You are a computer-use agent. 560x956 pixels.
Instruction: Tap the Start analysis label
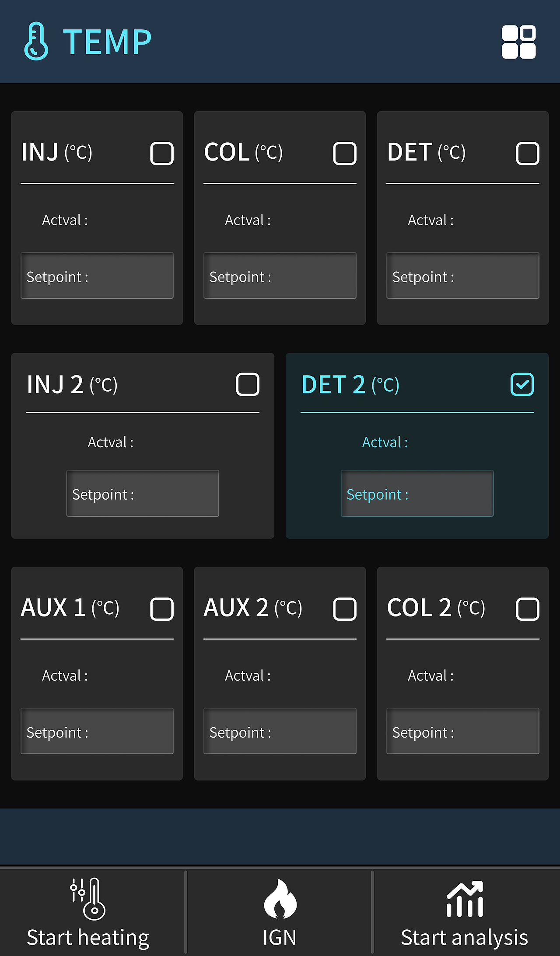465,938
